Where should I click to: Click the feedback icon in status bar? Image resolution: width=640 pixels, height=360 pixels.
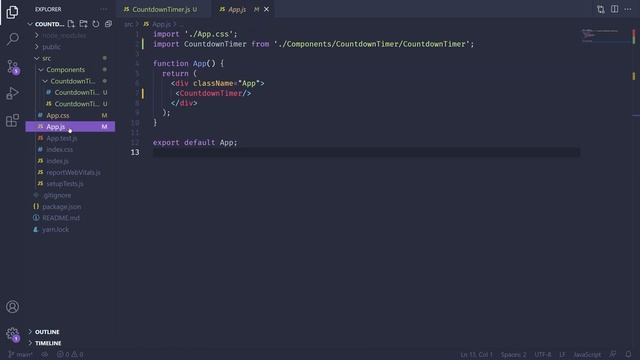(613, 354)
